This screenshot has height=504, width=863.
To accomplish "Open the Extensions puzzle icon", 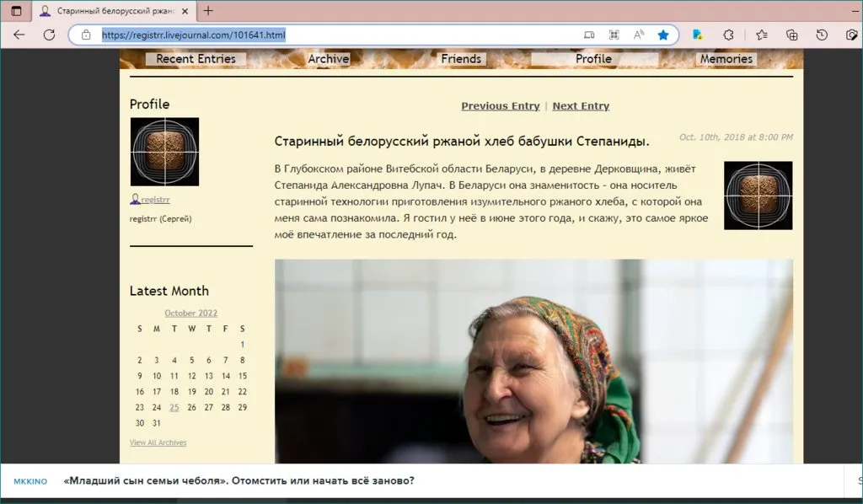I will click(x=728, y=35).
